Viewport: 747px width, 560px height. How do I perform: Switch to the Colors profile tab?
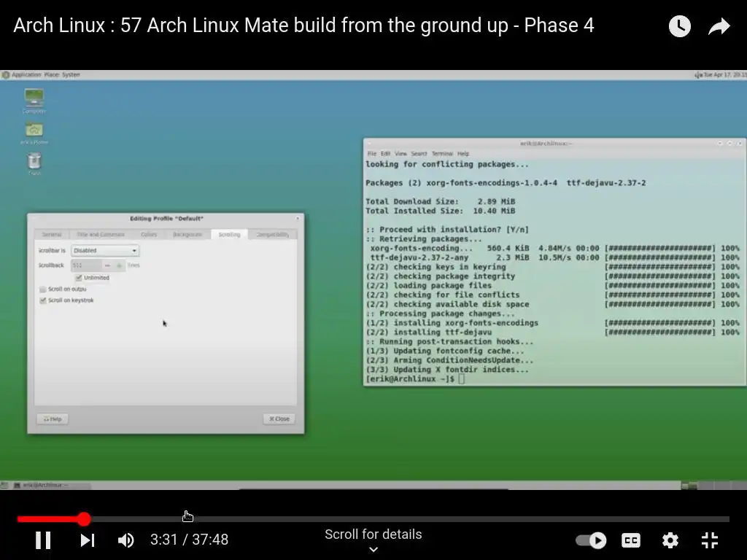pyautogui.click(x=149, y=234)
